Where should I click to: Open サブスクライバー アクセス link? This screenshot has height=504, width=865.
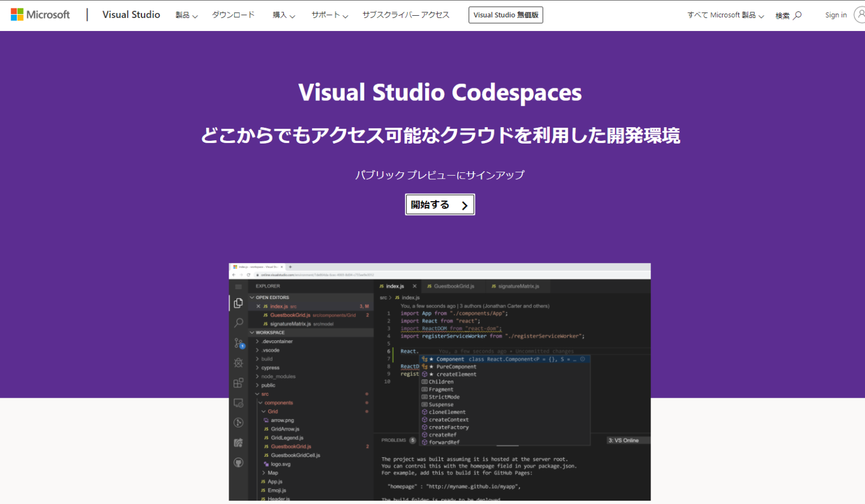pos(406,15)
